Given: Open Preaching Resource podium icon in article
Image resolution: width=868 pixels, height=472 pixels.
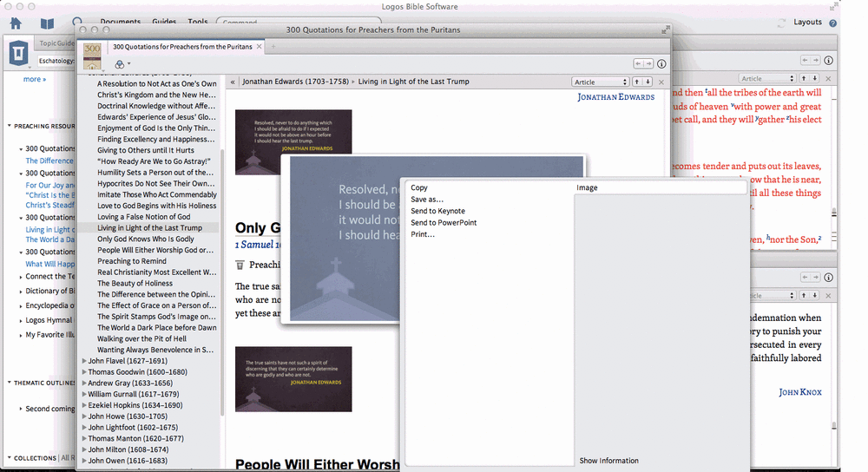Looking at the screenshot, I should point(240,265).
